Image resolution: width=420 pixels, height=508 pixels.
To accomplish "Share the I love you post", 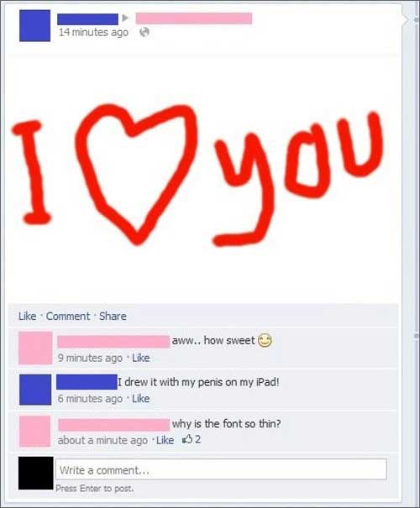I will (113, 316).
